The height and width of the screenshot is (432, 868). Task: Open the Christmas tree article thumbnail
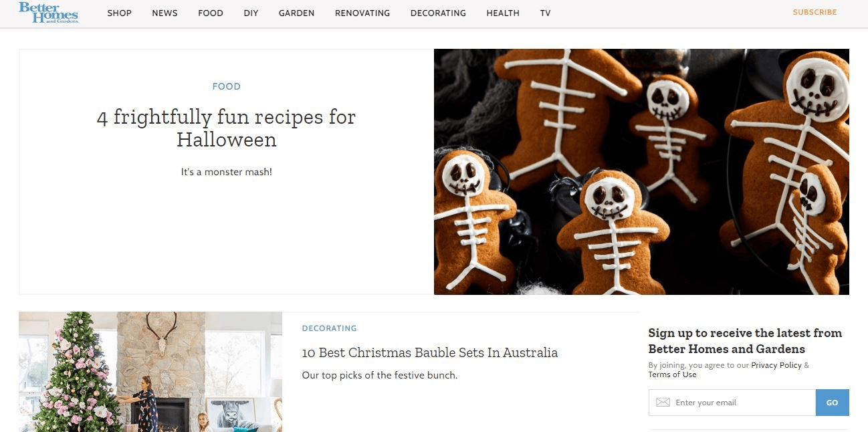(x=150, y=372)
